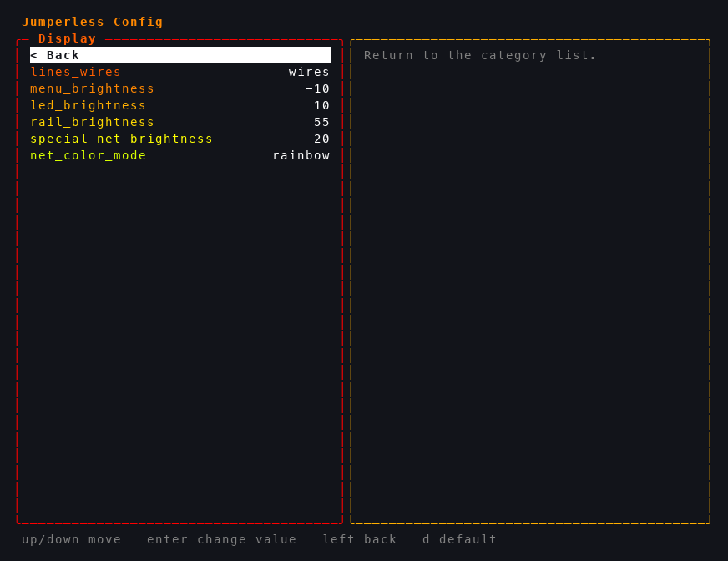Select the menu_brightness setting
The height and width of the screenshot is (561, 728).
(180, 88)
